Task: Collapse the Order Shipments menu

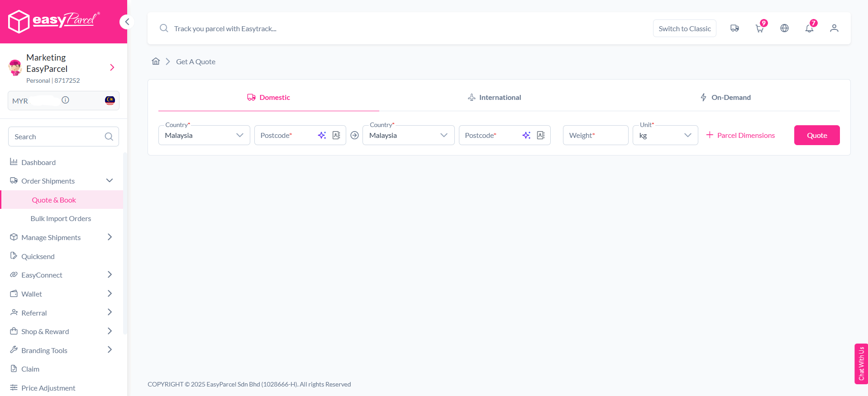Action: pyautogui.click(x=110, y=181)
